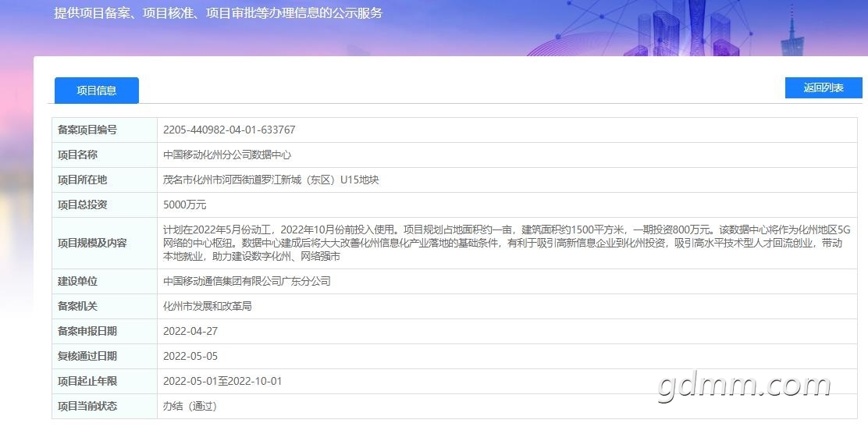The image size is (868, 434).
Task: Select project name 中国移动化州分公司数据中心
Action: [227, 155]
